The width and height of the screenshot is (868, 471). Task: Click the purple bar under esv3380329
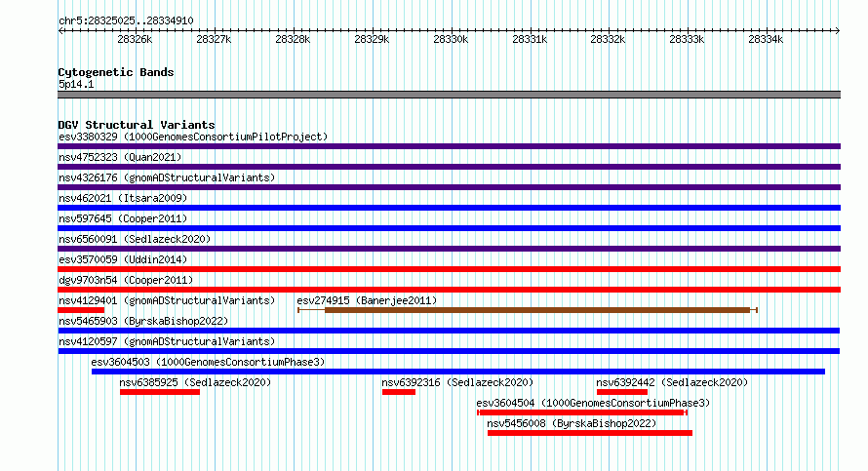(x=449, y=146)
